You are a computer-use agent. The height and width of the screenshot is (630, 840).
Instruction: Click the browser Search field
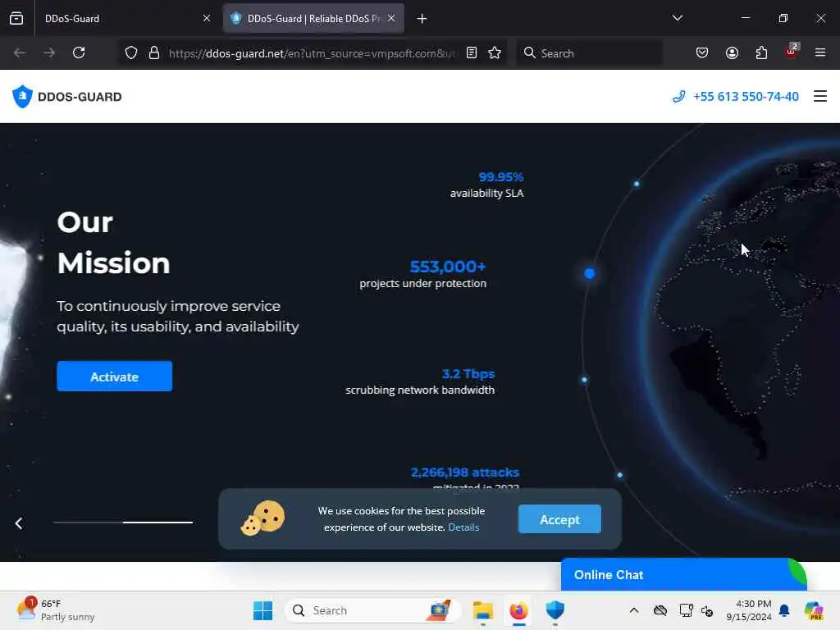pos(589,53)
